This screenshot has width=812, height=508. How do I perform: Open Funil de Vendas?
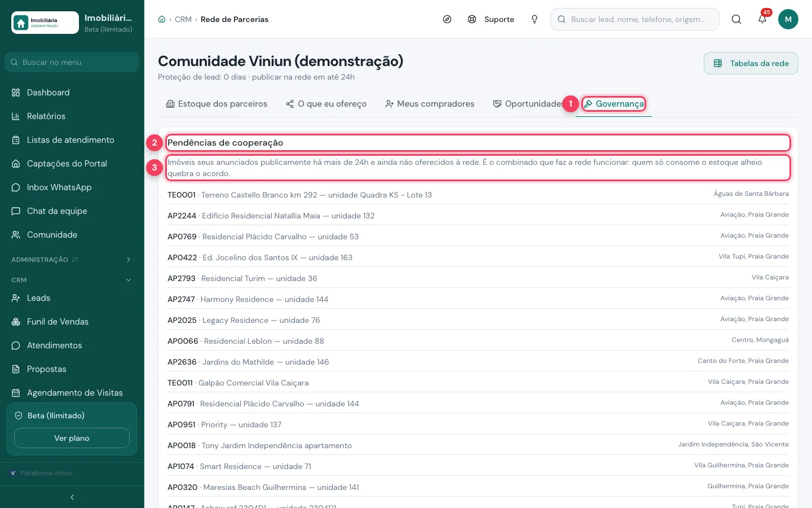click(x=72, y=322)
